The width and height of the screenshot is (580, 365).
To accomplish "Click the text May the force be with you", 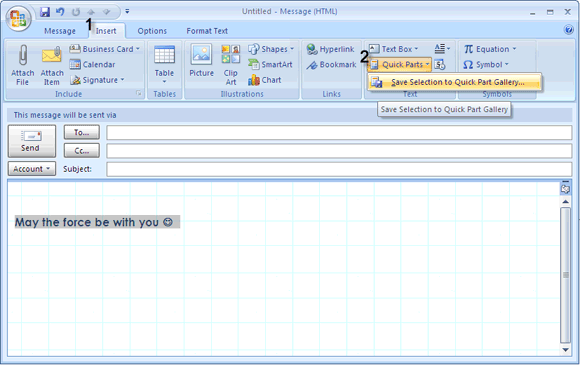I will click(87, 222).
